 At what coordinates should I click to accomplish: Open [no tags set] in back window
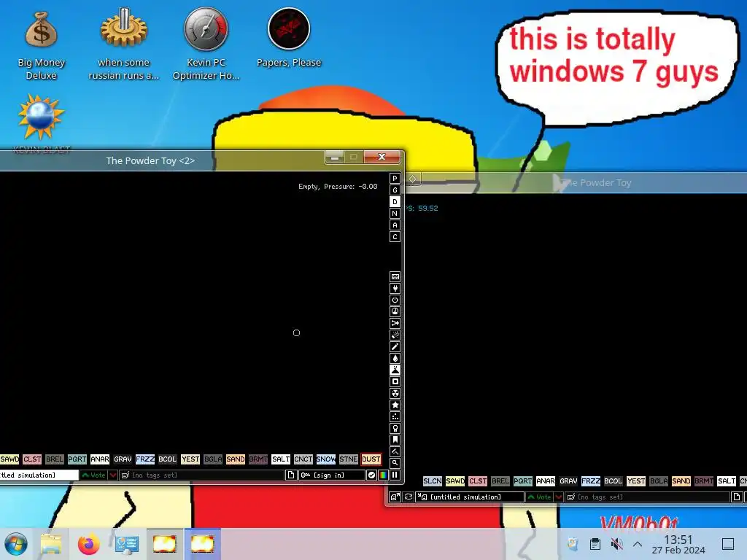[x=648, y=497]
